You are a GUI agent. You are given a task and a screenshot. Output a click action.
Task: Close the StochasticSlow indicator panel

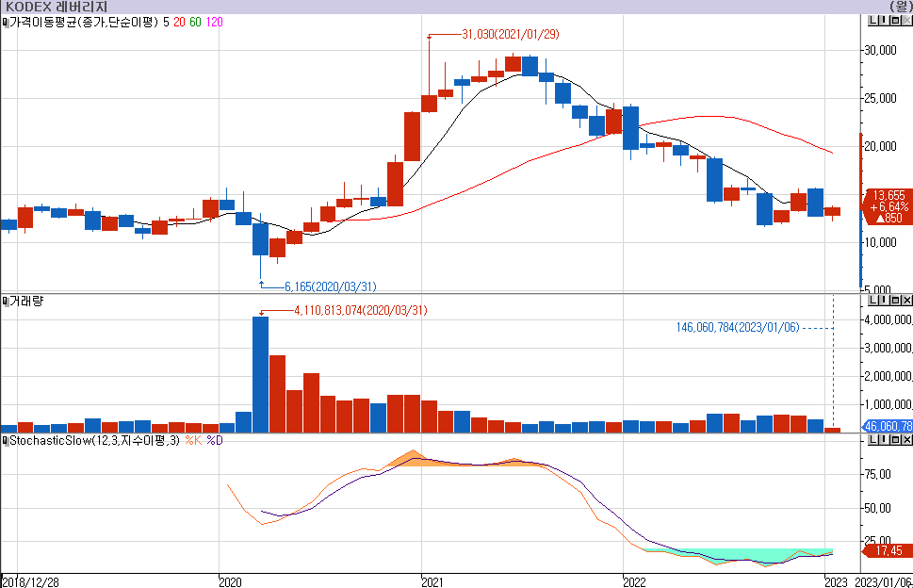906,440
